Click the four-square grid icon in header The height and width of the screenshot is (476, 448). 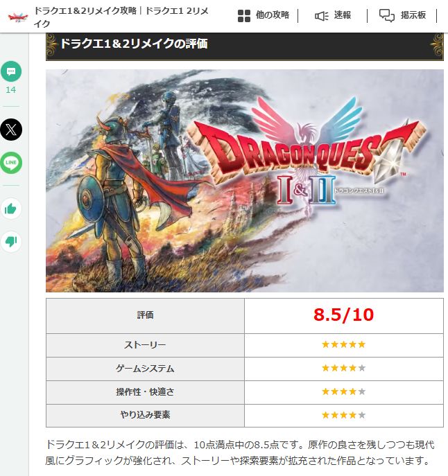tap(243, 16)
